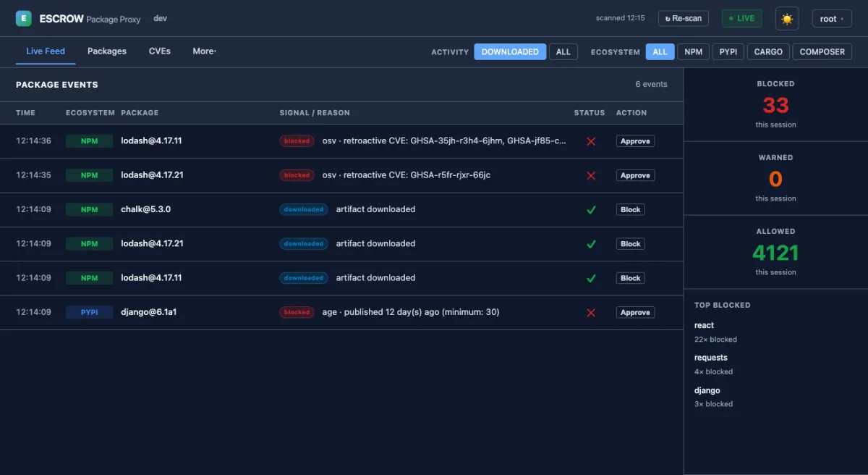Click the NPM badge in chalk@5.3.0 row

pos(89,209)
